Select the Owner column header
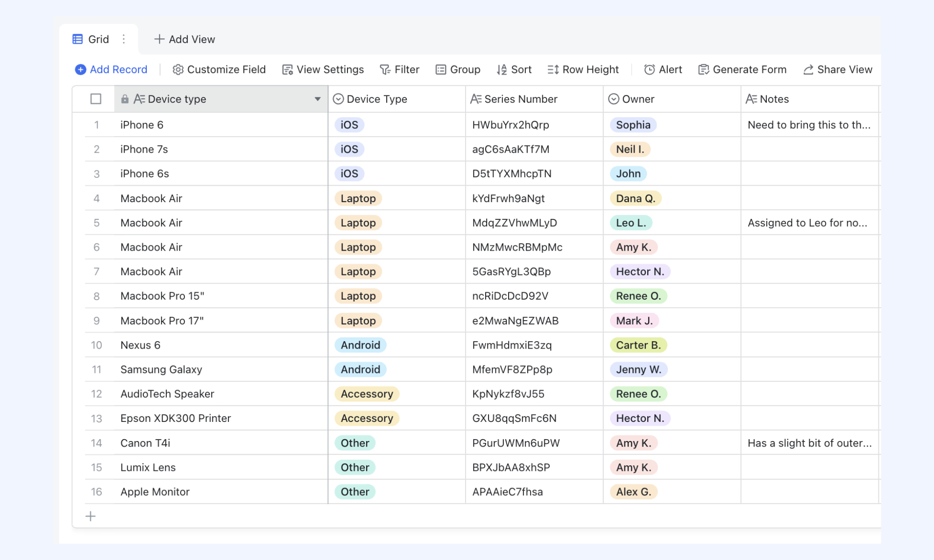 pyautogui.click(x=672, y=99)
